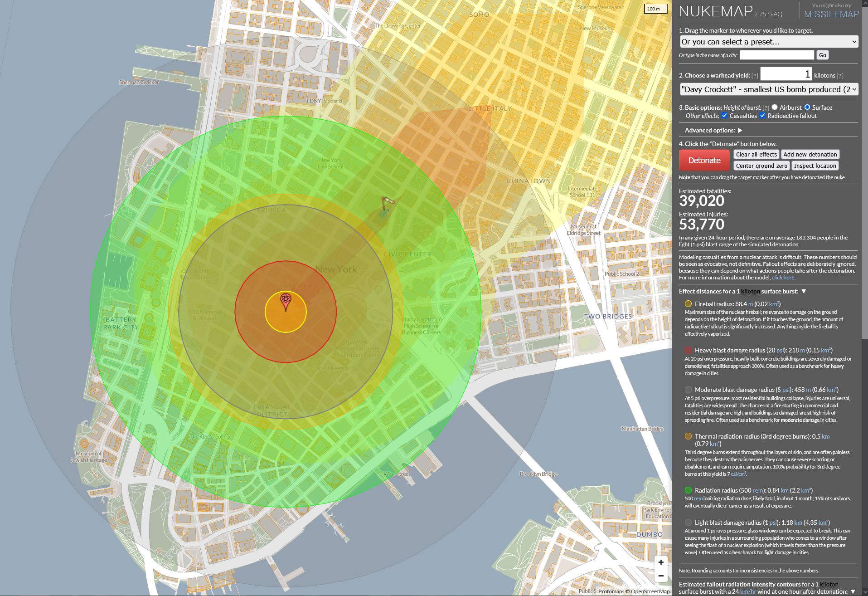Click the km/hr link in fallout contours text
The height and width of the screenshot is (596, 868).
pyautogui.click(x=748, y=591)
